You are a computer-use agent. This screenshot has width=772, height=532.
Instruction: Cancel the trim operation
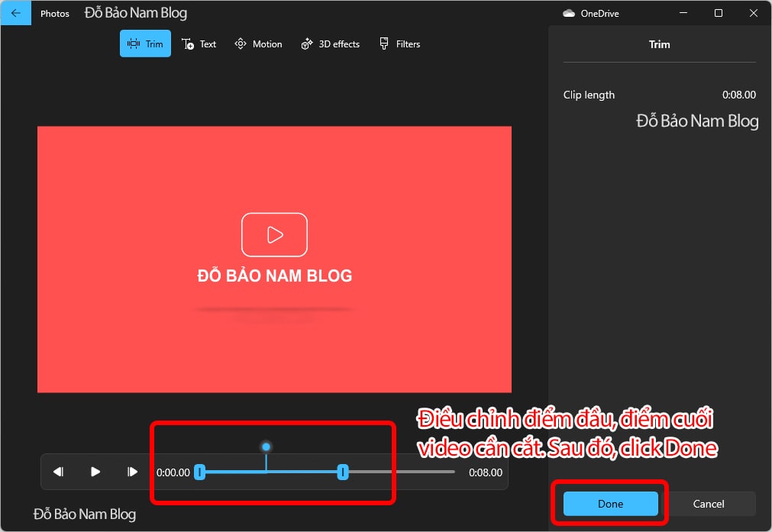tap(708, 504)
